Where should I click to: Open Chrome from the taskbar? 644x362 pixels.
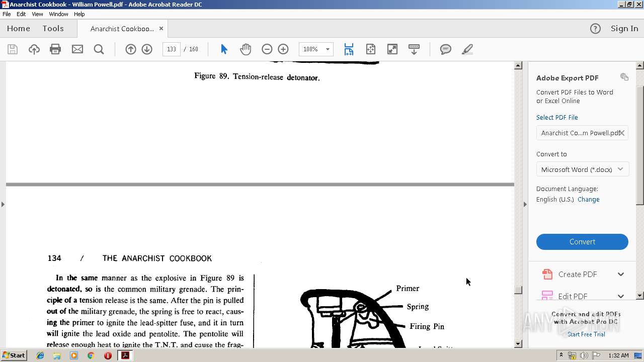tap(91, 355)
